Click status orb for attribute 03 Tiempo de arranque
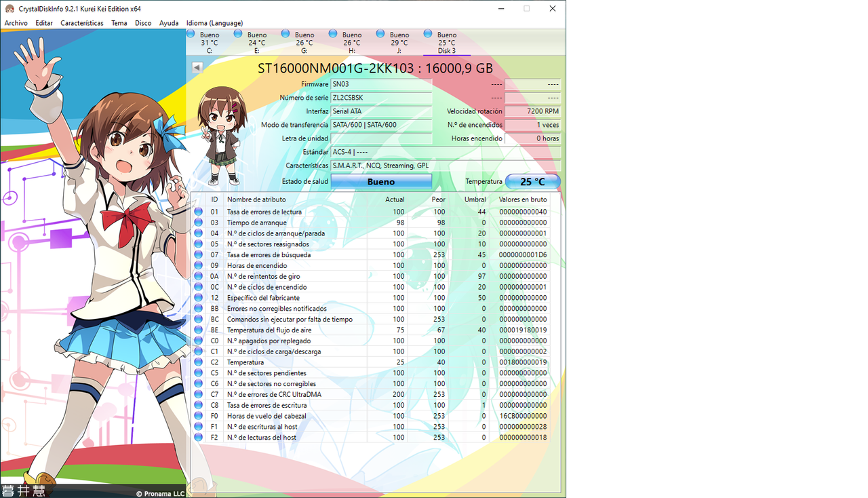The image size is (868, 498). 199,223
